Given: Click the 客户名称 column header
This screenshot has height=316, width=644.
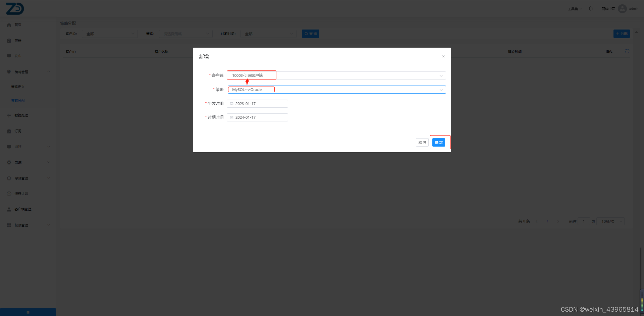Looking at the screenshot, I should (161, 52).
